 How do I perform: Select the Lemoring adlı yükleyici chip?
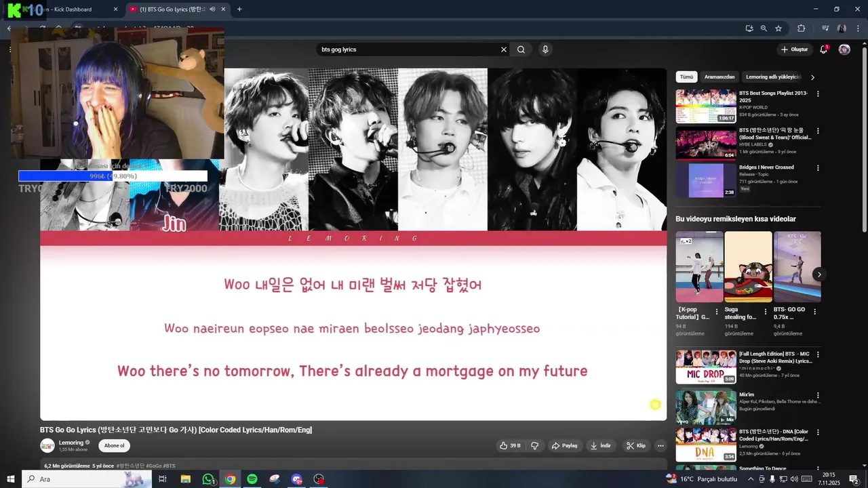coord(773,77)
